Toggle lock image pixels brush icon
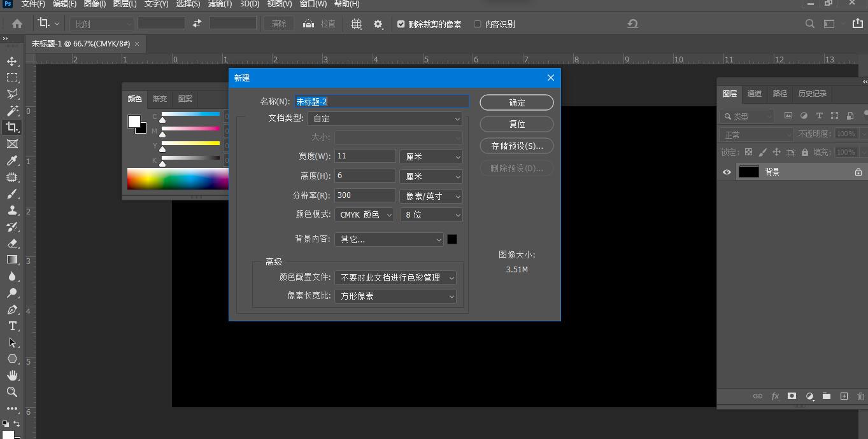Viewport: 868px width, 439px height. click(x=762, y=152)
